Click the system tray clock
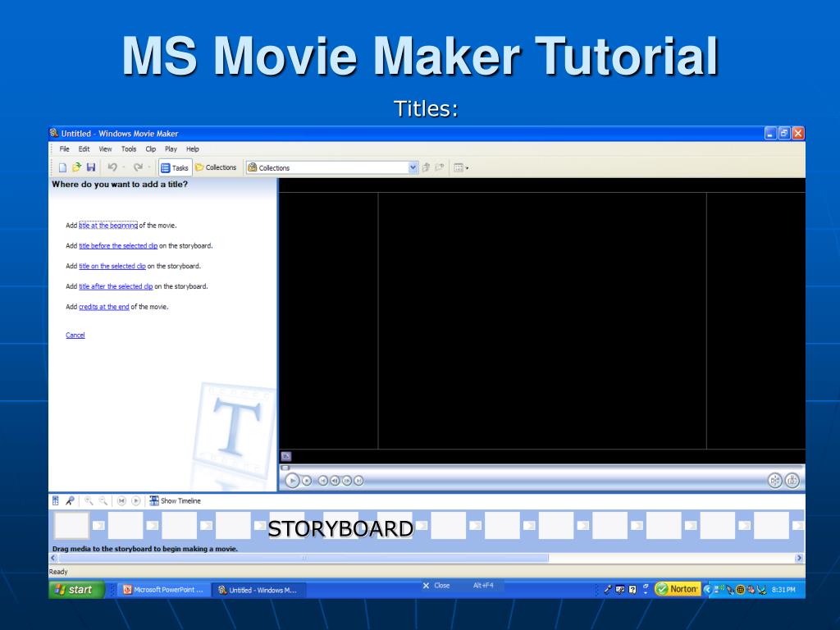 click(783, 590)
